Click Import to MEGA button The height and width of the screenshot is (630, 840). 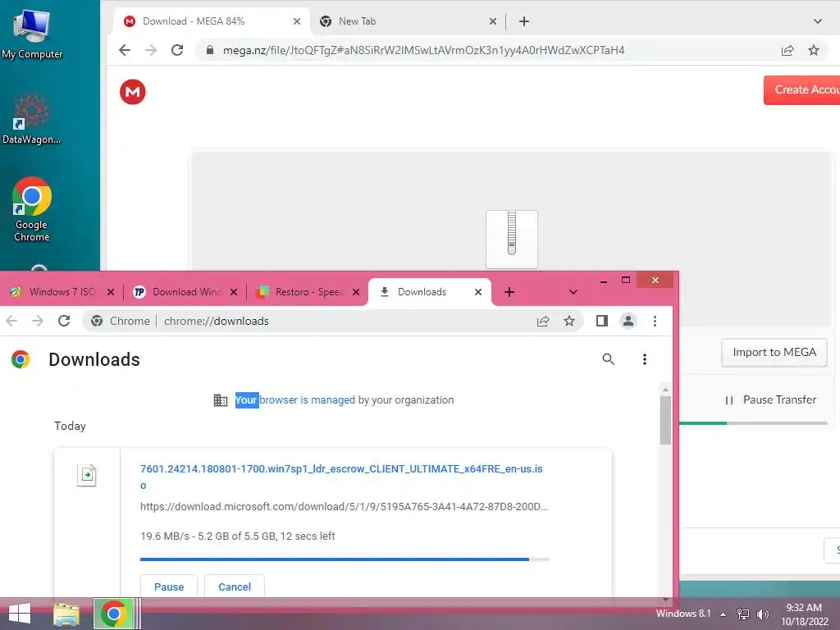pyautogui.click(x=774, y=353)
